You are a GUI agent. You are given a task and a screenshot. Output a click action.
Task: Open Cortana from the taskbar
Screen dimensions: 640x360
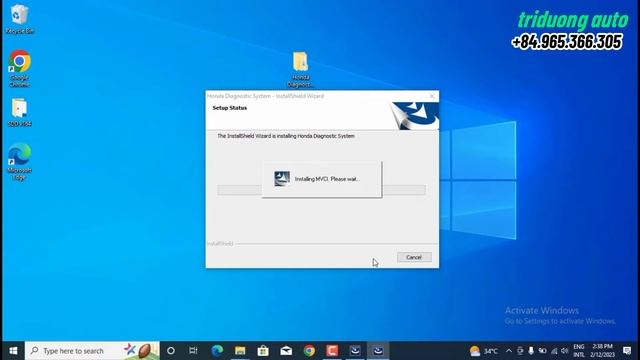171,351
